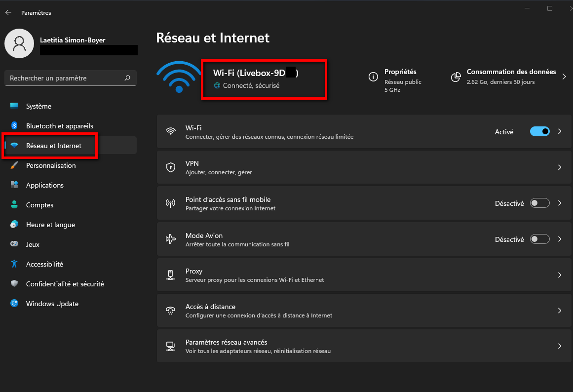Enable the Point d'accès sans fil mobile toggle
Screen dimensions: 573x392
tap(540, 203)
